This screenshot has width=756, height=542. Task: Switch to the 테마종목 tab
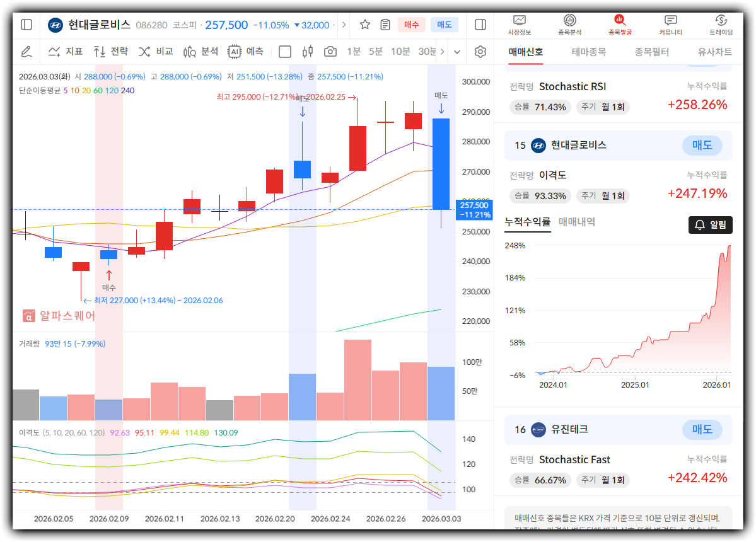click(x=588, y=52)
